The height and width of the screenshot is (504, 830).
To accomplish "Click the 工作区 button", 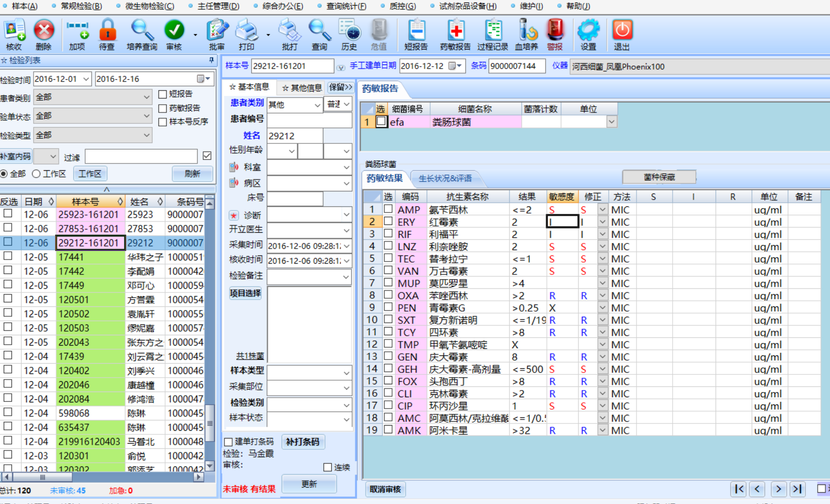I will point(90,174).
